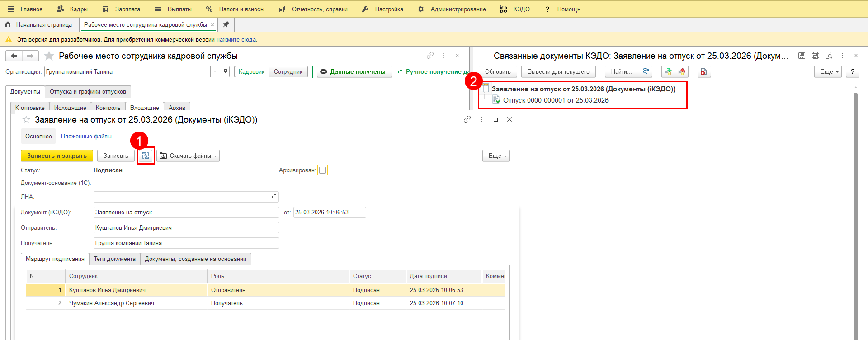Screen dimensions: 868x340
Task: Expand the Организация dropdown list
Action: pos(215,71)
